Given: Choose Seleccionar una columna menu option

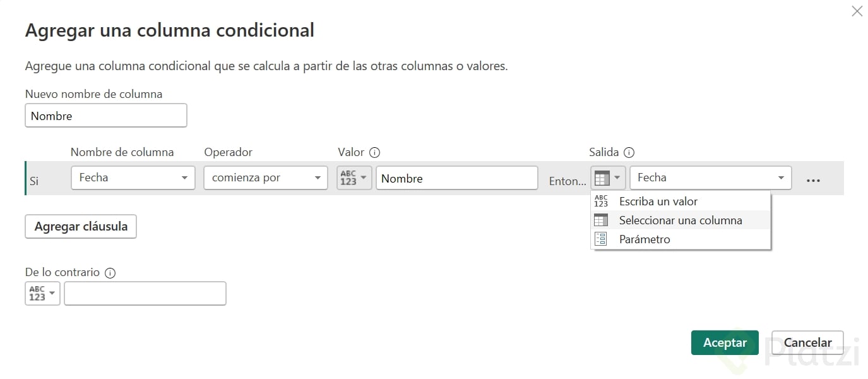Looking at the screenshot, I should tap(681, 220).
